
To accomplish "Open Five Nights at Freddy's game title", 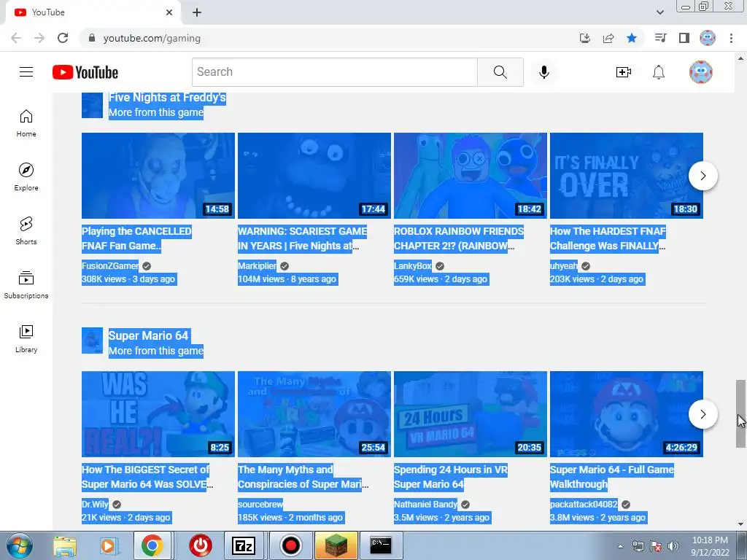I will point(167,97).
